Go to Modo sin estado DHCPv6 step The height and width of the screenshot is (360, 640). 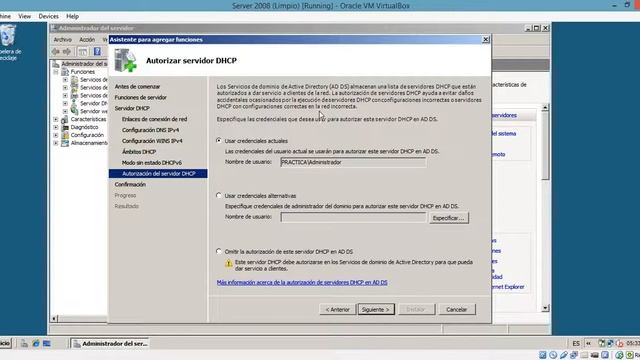[151, 162]
